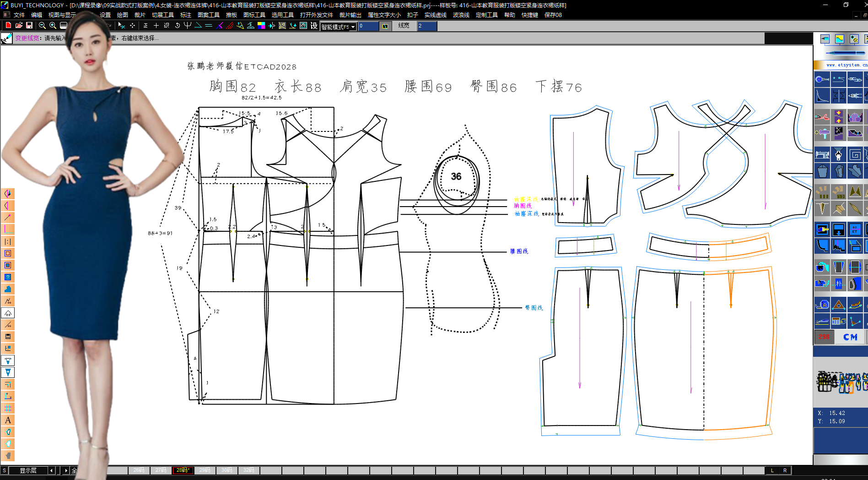The height and width of the screenshot is (480, 868).
Task: Select the text 'A' tool in left sidebar
Action: (8, 420)
